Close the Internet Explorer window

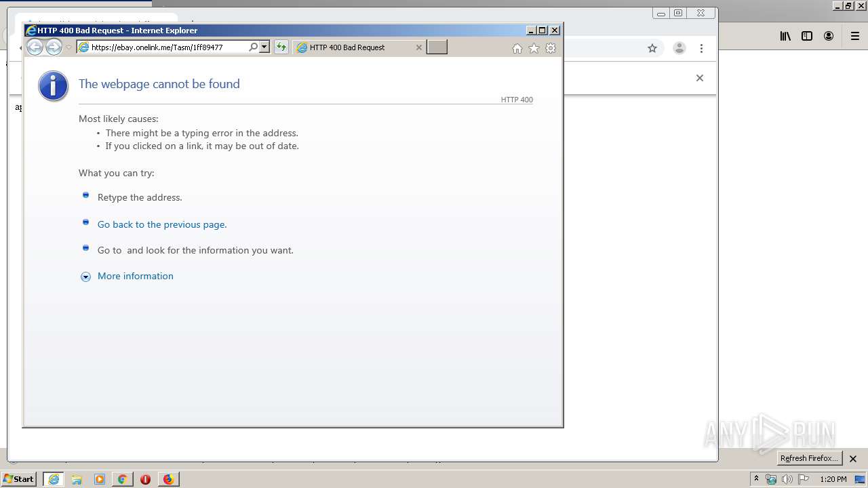pos(555,30)
